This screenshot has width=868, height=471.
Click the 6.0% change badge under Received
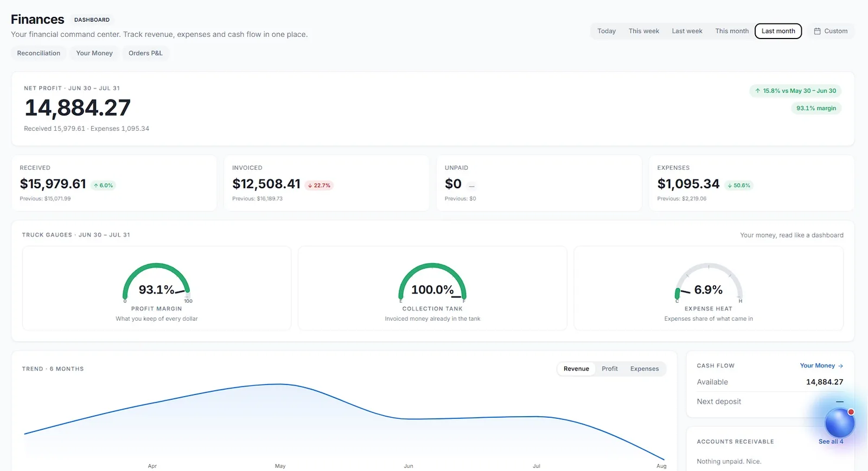(x=103, y=186)
